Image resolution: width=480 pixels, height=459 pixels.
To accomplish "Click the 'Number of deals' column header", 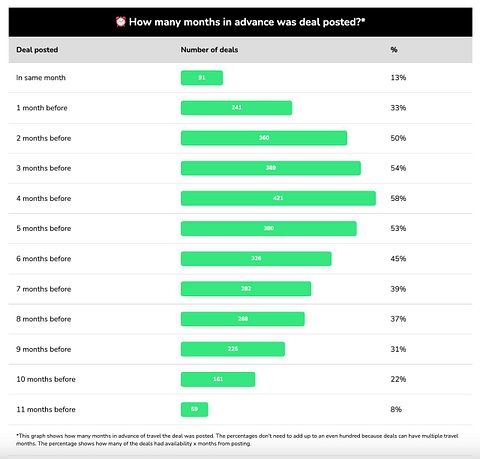I will [x=209, y=50].
